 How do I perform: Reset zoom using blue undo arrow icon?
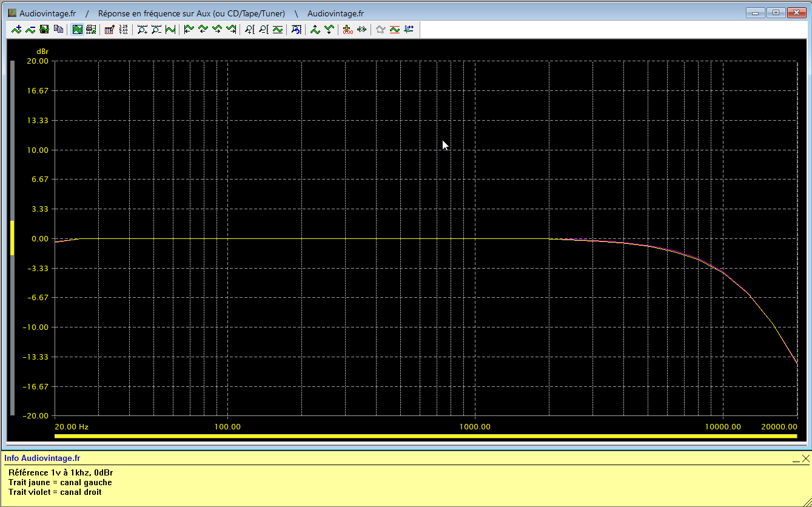pyautogui.click(x=296, y=29)
